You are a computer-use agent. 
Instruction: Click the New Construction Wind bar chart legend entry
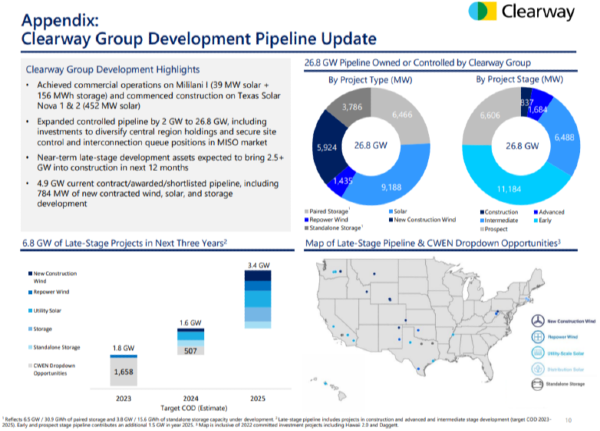pyautogui.click(x=53, y=277)
